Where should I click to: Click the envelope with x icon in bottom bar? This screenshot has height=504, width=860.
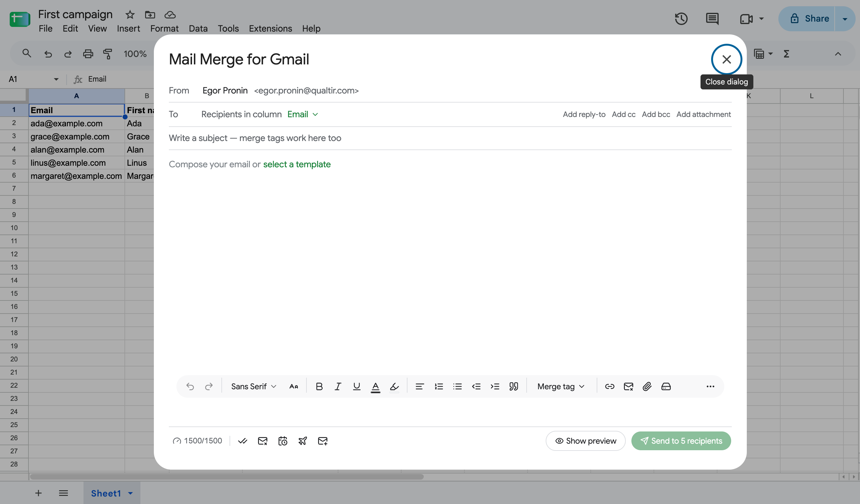[x=262, y=441]
